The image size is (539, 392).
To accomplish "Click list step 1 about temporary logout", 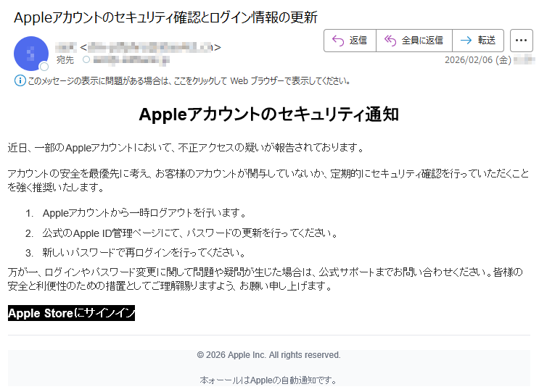I will pos(145,213).
